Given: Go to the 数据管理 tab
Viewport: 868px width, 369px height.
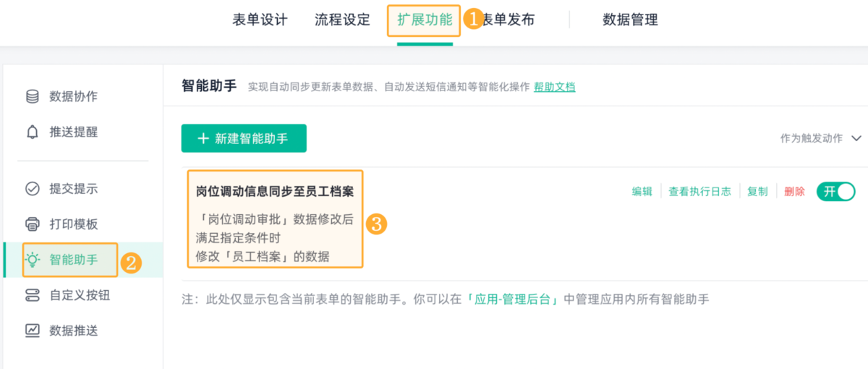Looking at the screenshot, I should tap(630, 20).
